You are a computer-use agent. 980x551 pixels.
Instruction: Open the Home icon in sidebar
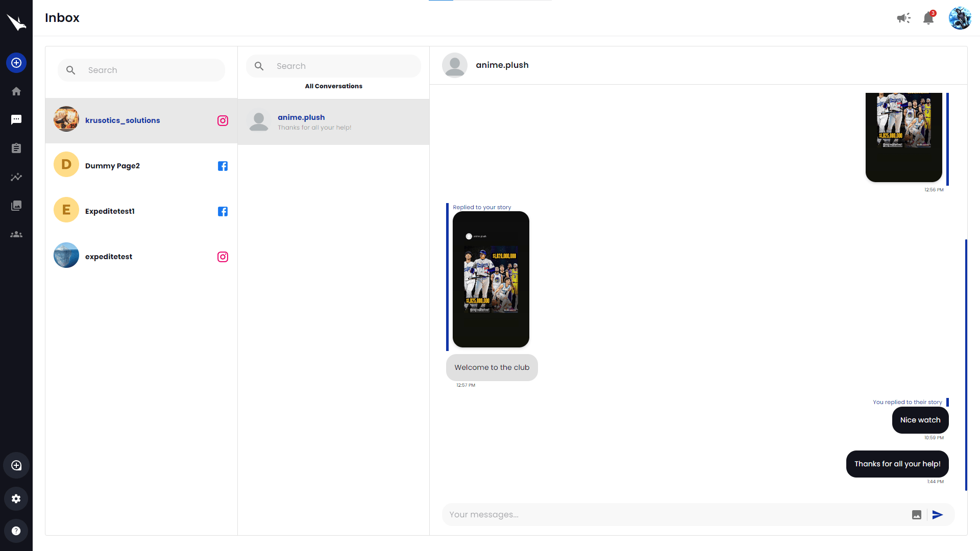[16, 91]
